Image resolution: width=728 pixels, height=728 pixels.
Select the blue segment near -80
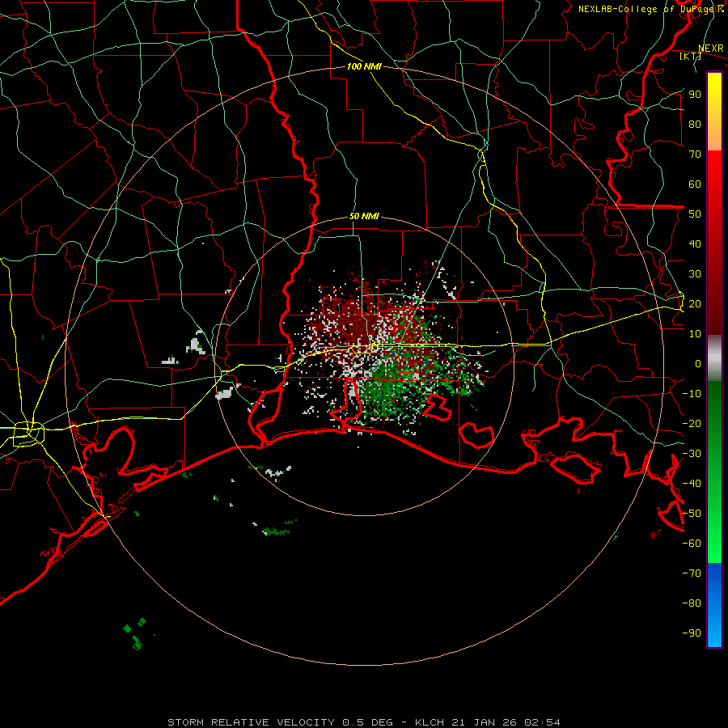click(714, 603)
